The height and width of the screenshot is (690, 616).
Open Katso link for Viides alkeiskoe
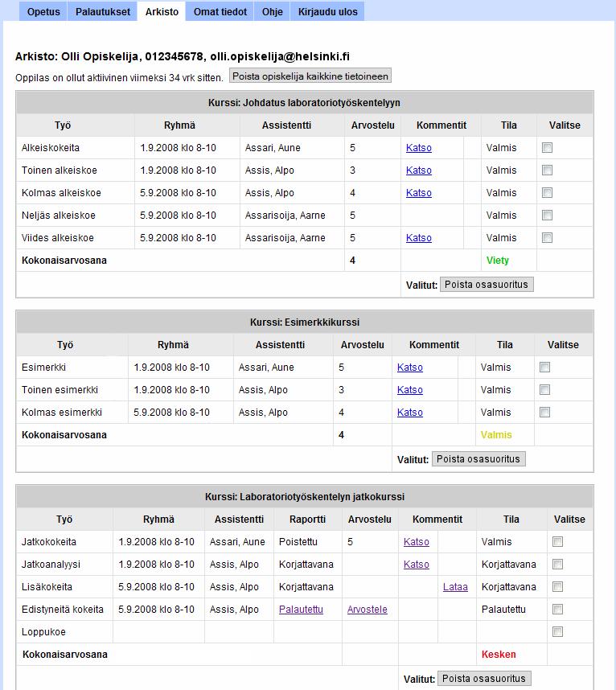418,237
